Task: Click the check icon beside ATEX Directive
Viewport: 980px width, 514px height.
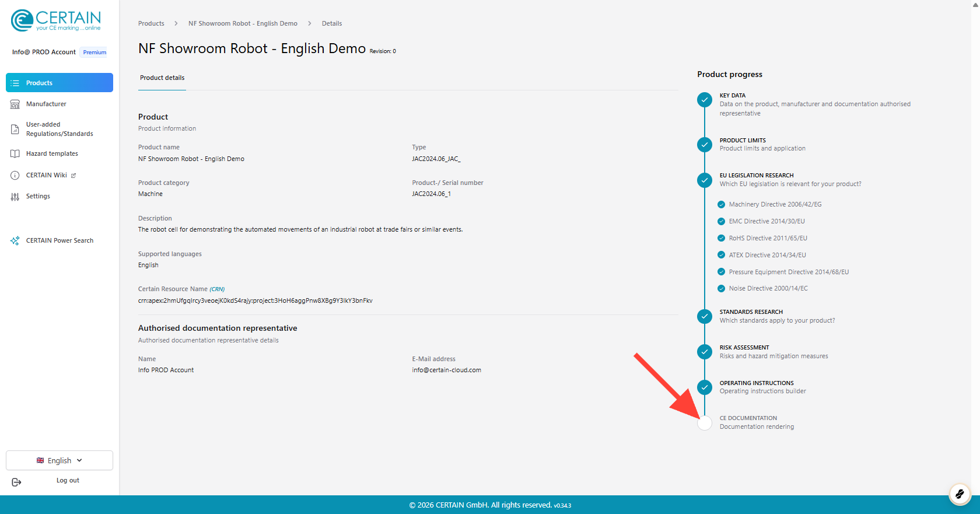Action: [x=721, y=255]
